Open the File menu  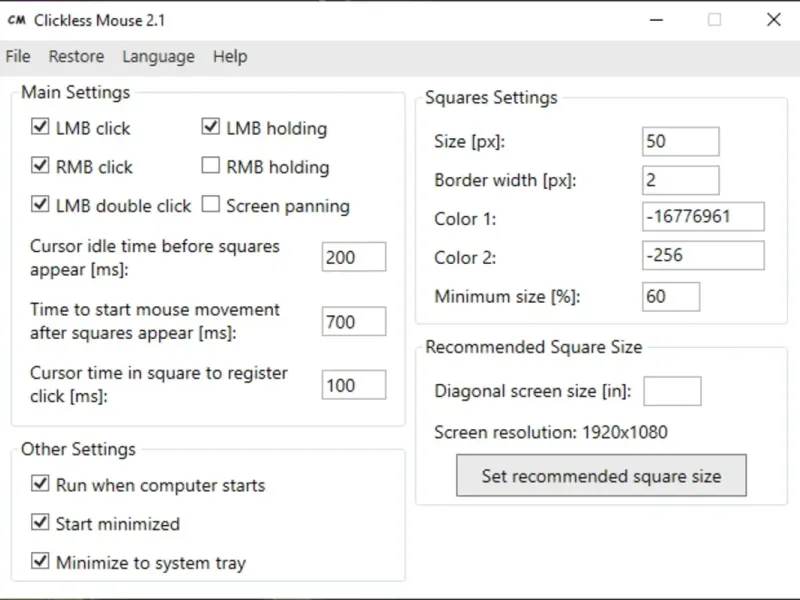pos(18,57)
